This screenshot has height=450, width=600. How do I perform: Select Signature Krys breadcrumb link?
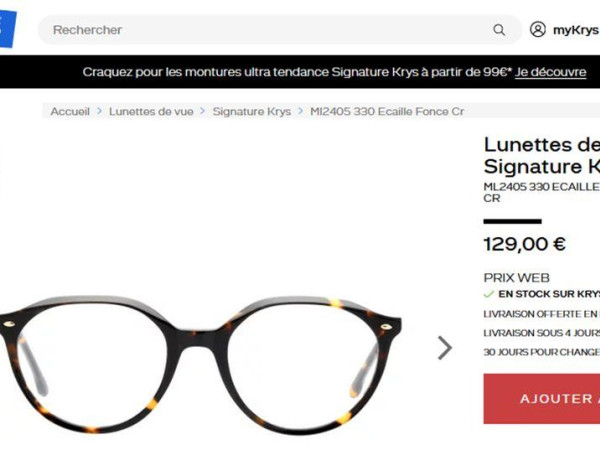[252, 111]
